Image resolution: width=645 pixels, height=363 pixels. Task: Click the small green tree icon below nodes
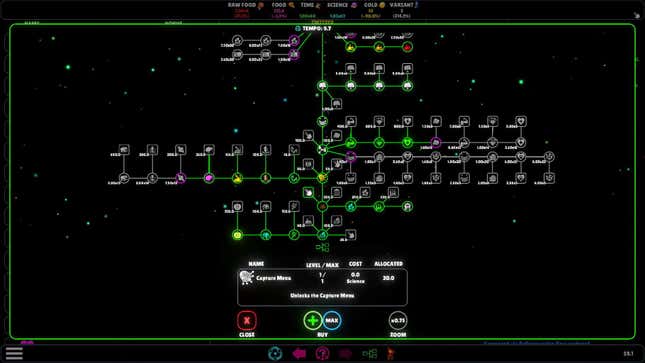click(322, 247)
